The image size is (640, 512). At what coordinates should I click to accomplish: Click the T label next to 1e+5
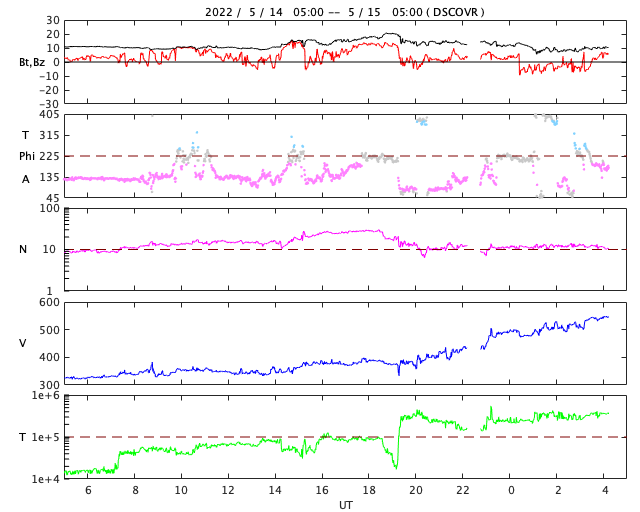pyautogui.click(x=22, y=437)
